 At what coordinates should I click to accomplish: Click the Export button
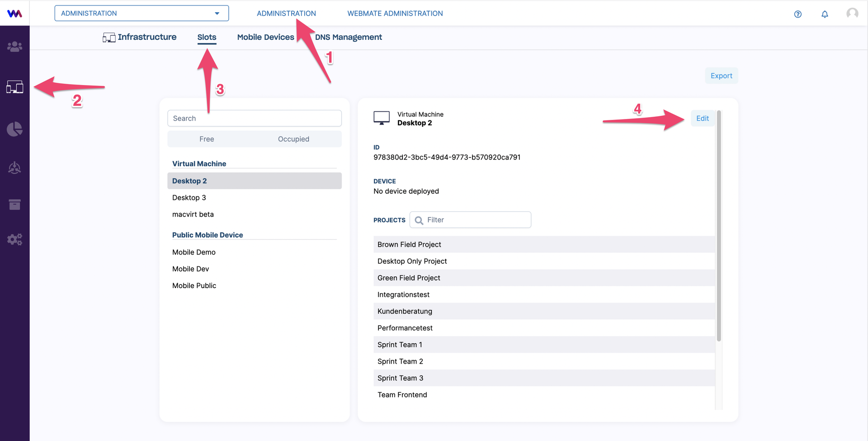[721, 76]
